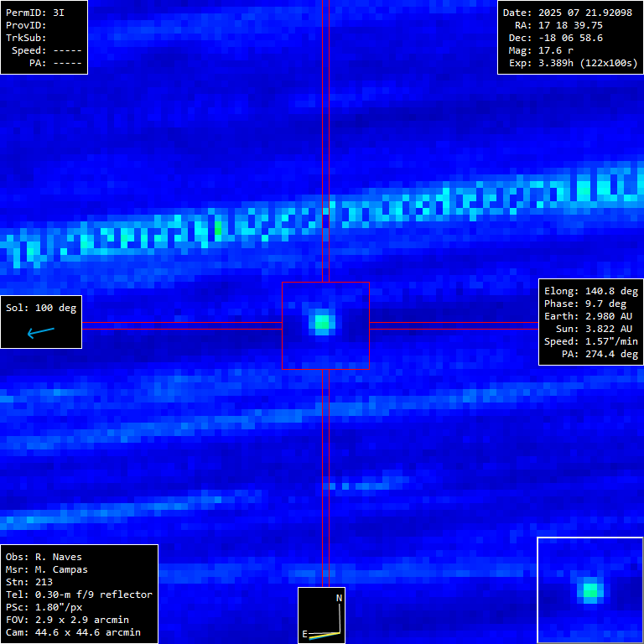This screenshot has width=644, height=644.
Task: Select the Msr: M. Campas line
Action: tap(47, 569)
